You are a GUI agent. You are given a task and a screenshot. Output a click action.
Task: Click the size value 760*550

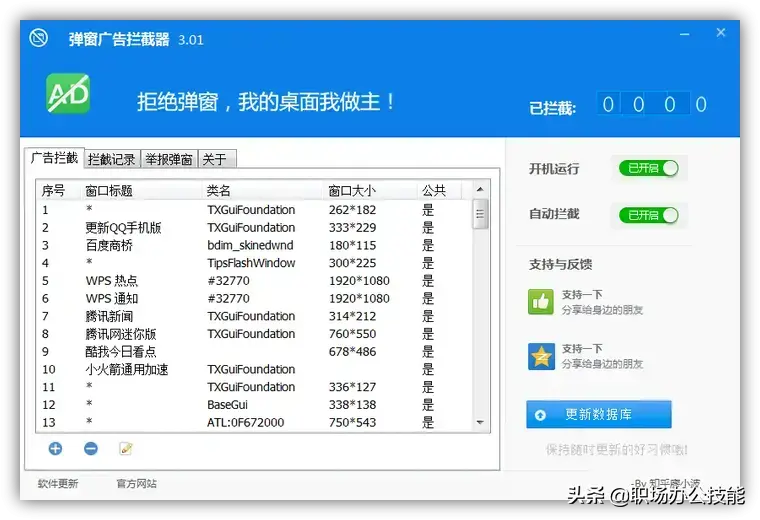pos(352,334)
